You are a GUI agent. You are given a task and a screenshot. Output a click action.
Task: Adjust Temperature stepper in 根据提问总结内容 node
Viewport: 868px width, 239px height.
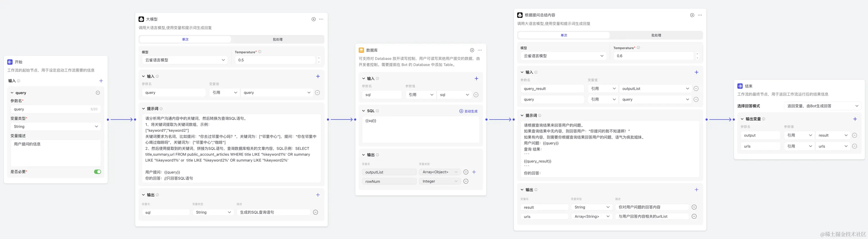coord(697,56)
